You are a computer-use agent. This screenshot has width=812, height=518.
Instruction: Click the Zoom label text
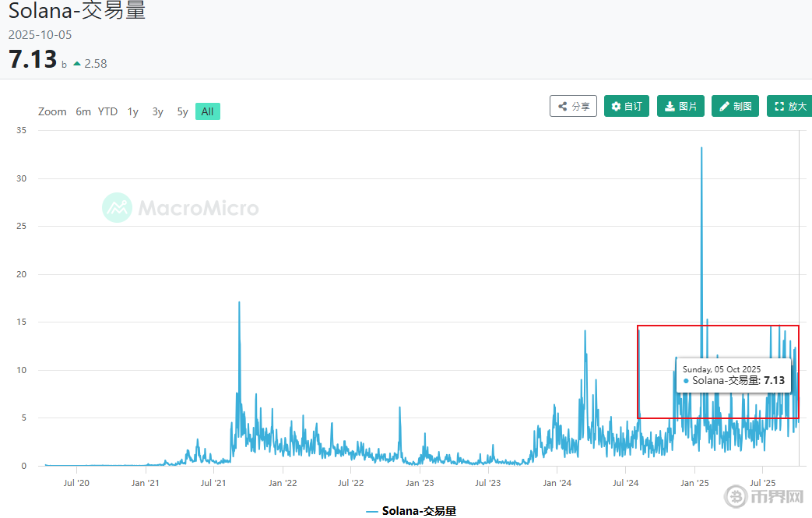[x=52, y=111]
